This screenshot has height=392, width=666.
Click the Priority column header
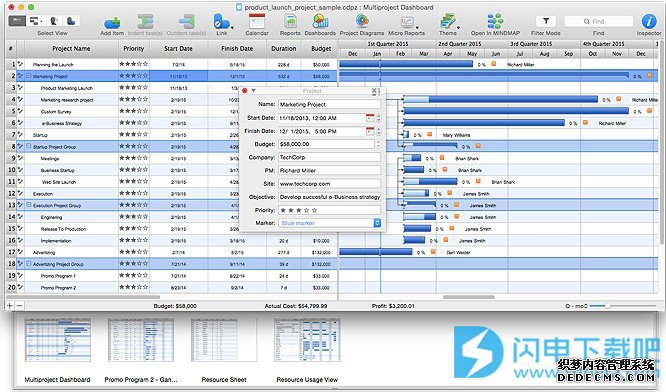134,48
